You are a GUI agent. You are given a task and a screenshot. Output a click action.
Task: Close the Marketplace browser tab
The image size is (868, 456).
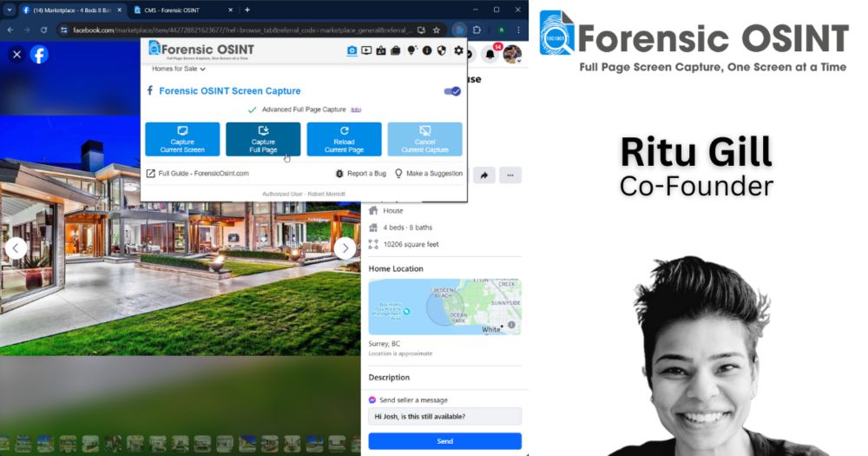point(119,10)
